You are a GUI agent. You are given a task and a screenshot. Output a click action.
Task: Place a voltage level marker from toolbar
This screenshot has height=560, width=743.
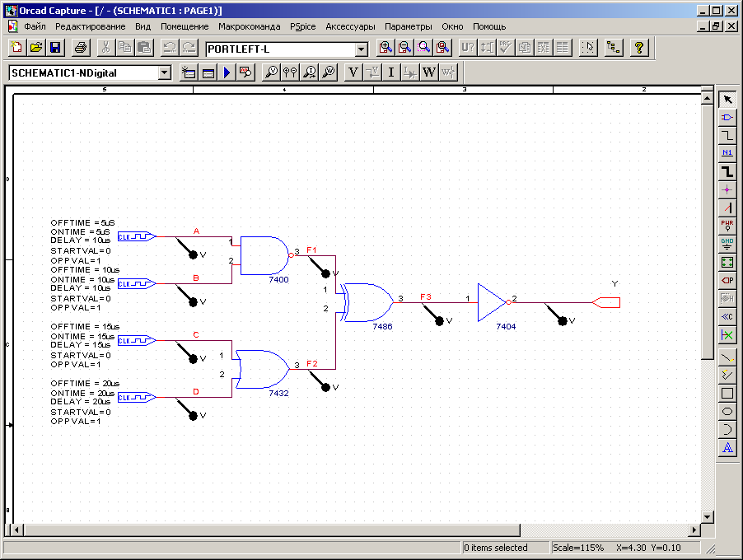click(271, 72)
